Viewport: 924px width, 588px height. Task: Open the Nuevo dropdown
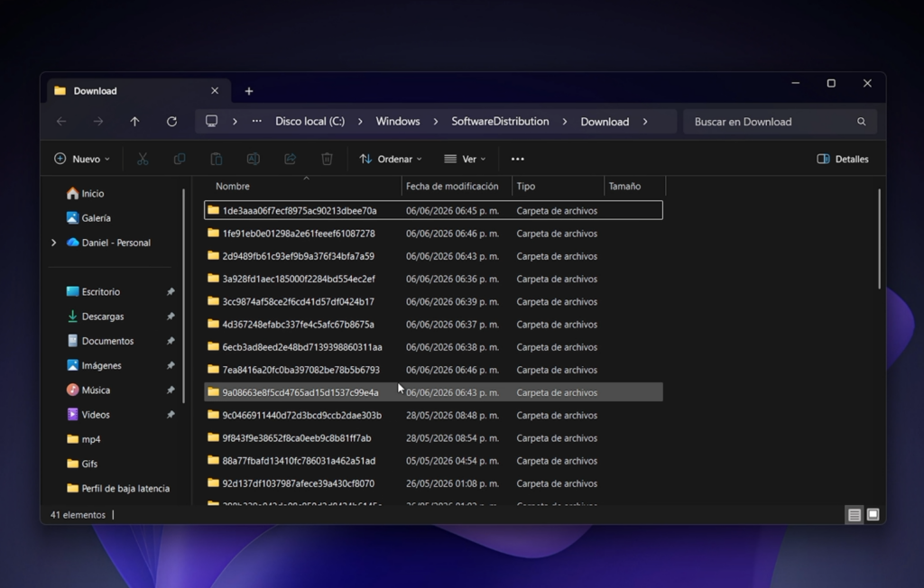pos(82,159)
